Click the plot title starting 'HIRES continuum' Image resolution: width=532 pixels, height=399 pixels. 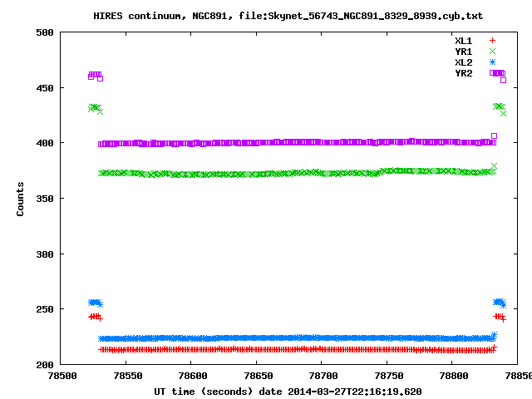pyautogui.click(x=288, y=16)
